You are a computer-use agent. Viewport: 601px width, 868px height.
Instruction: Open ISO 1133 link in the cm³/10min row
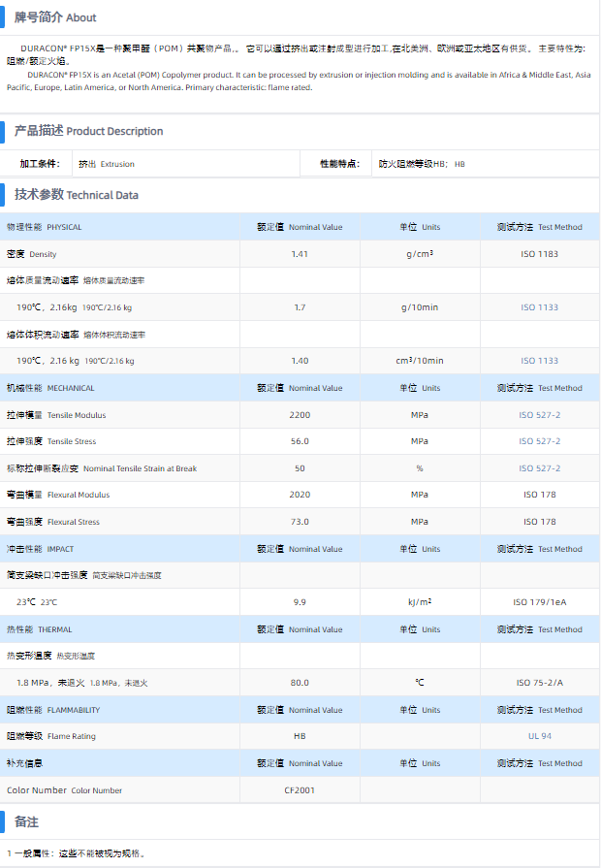(x=539, y=361)
